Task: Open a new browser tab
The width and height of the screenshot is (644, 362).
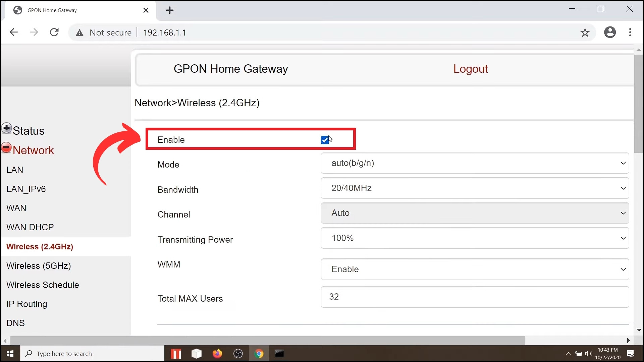Action: [170, 10]
